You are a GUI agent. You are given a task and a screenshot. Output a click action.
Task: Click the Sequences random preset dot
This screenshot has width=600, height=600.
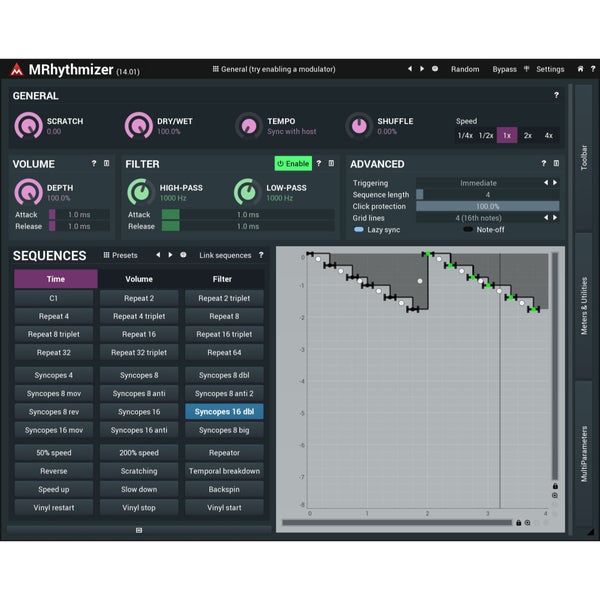pyautogui.click(x=183, y=255)
